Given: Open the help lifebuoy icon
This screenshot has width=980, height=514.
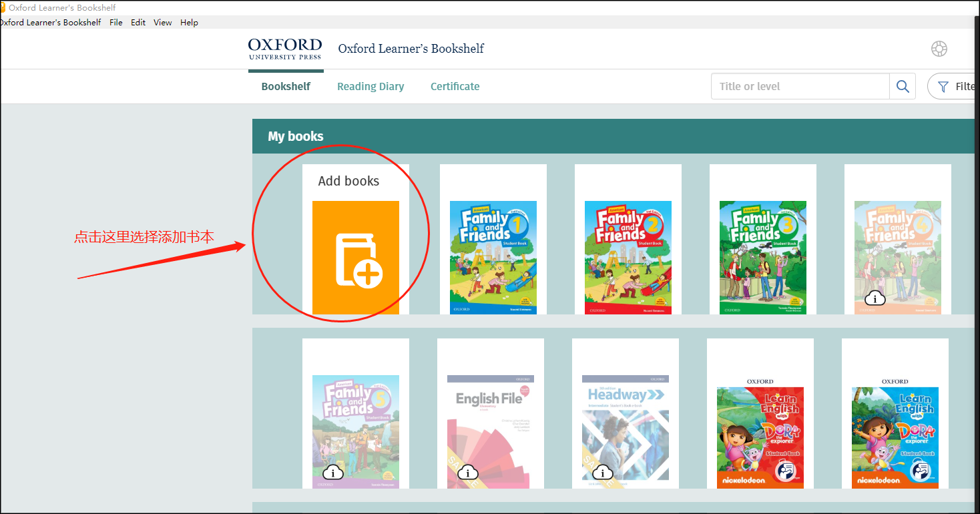Looking at the screenshot, I should (939, 49).
